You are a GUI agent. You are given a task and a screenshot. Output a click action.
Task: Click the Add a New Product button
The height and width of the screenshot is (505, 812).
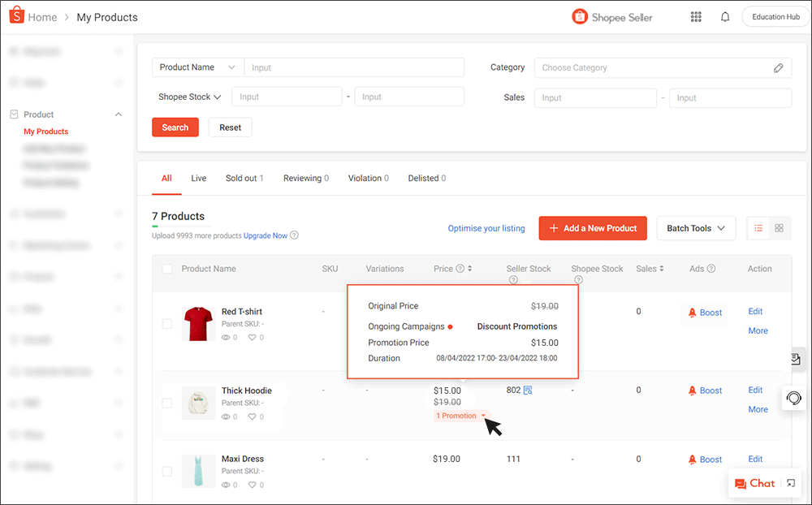point(593,228)
